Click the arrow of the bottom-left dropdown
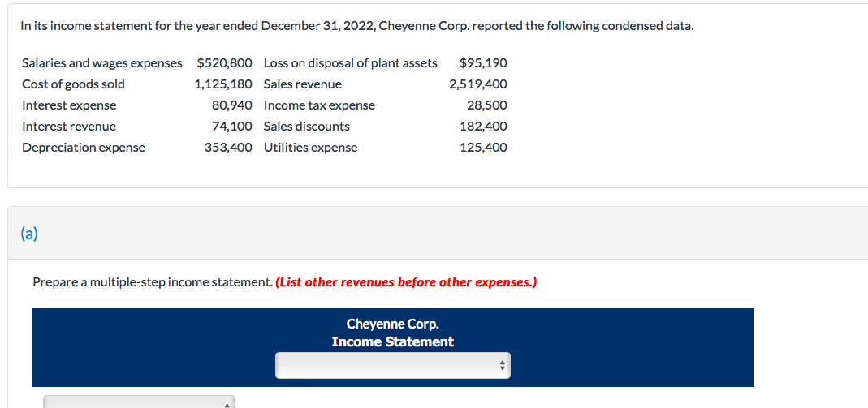The width and height of the screenshot is (868, 408). click(227, 403)
